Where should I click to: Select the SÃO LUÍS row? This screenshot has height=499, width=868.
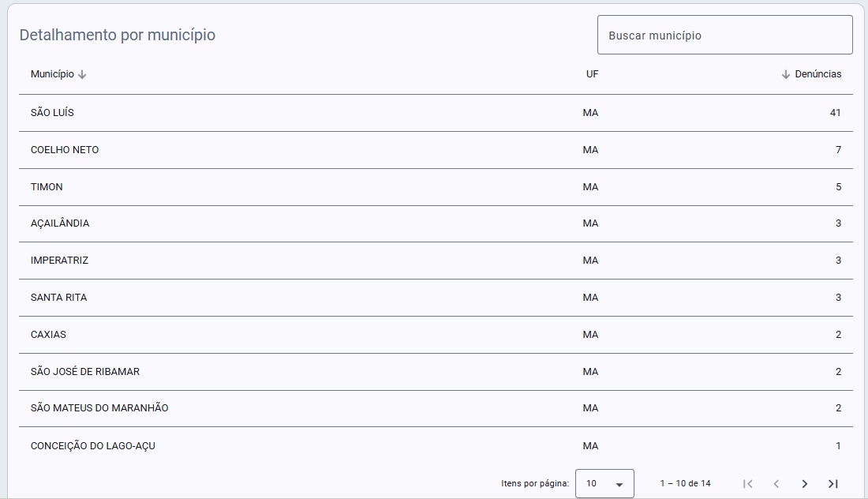436,112
